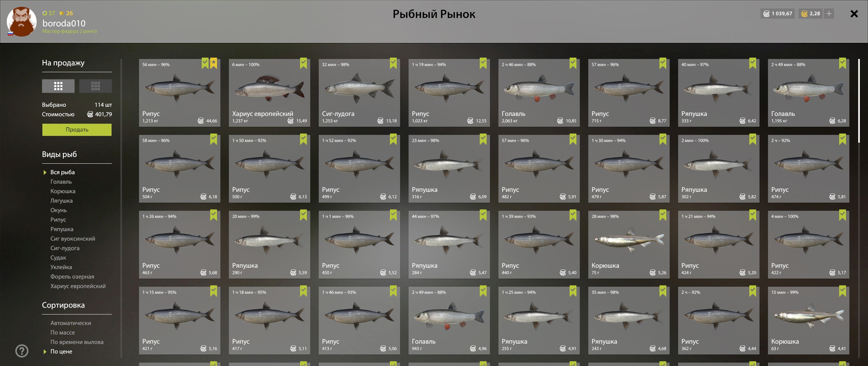Choose По цене sorting option
Screen dimensions: 868x366
61,351
